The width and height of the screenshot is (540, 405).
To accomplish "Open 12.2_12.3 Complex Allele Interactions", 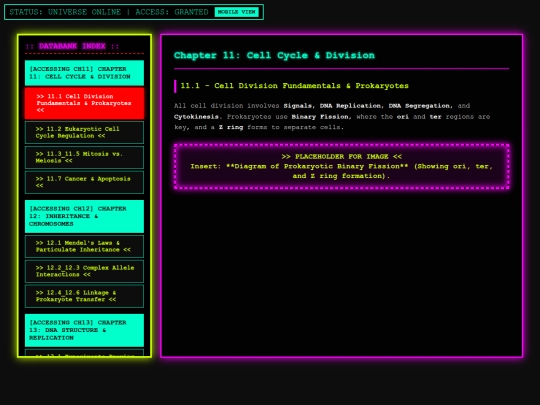I will click(84, 271).
